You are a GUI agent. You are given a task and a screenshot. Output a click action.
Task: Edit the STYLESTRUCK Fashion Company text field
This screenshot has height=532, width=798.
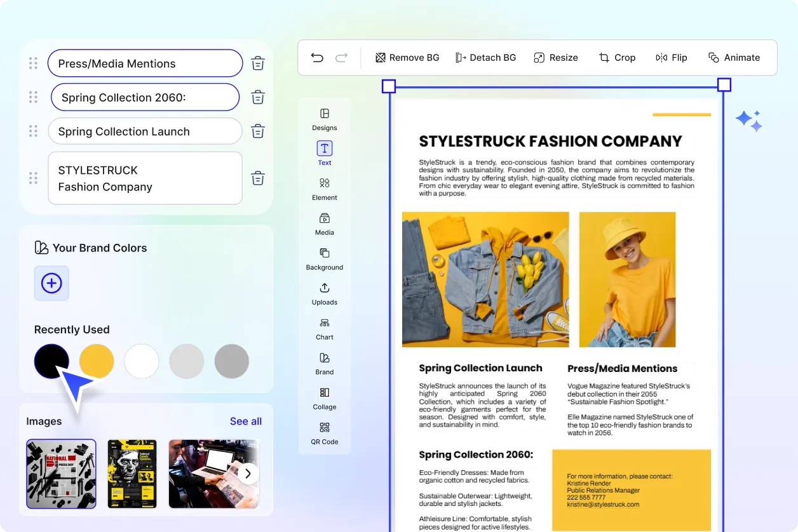point(145,178)
